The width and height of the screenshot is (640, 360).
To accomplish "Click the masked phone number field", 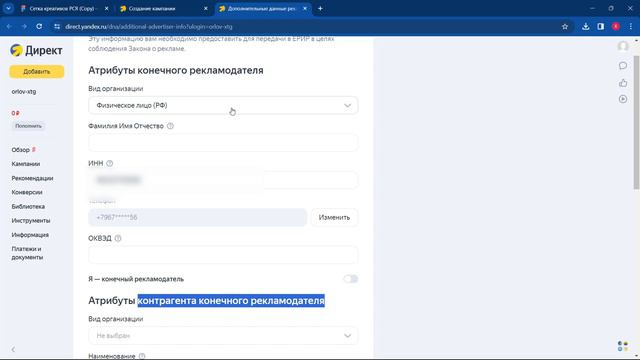I will [x=197, y=218].
